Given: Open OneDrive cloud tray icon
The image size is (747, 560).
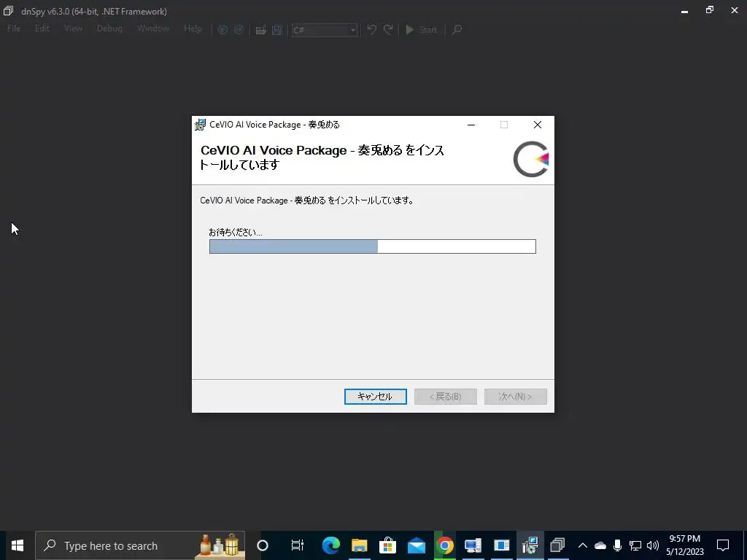Looking at the screenshot, I should click(x=600, y=545).
